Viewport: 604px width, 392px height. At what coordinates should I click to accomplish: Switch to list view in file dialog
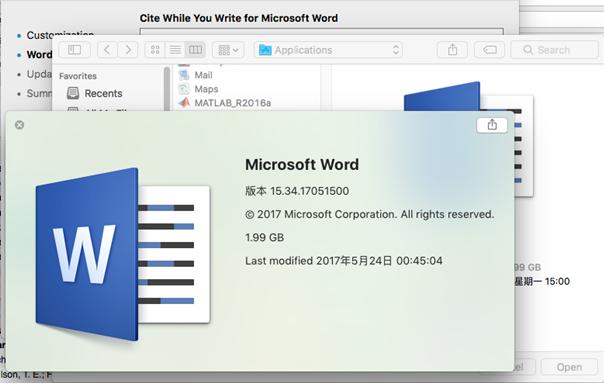pyautogui.click(x=175, y=50)
